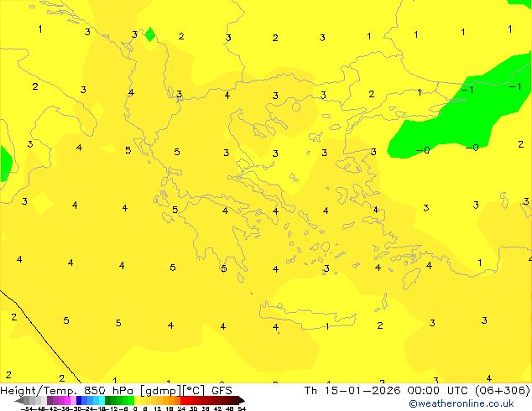532x411 pixels.
Task: Select the GFS model label
Action: pyautogui.click(x=222, y=390)
